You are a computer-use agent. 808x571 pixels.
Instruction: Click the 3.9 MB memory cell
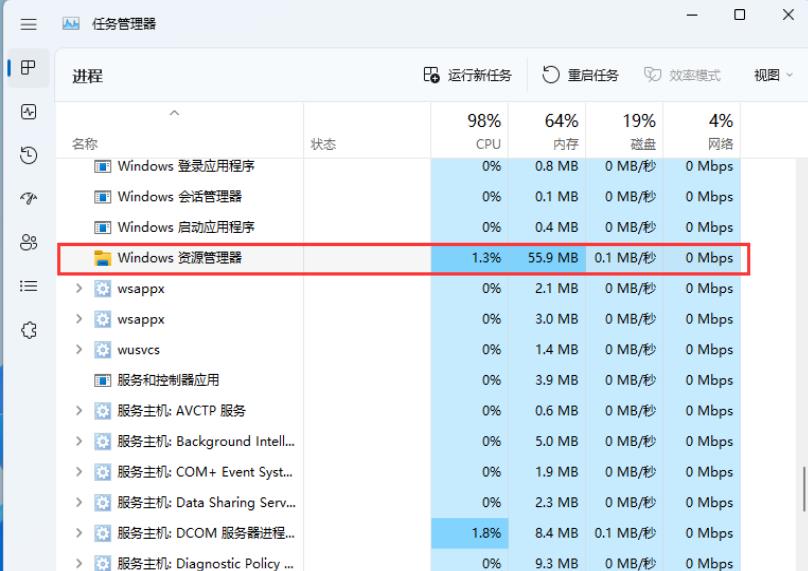(x=547, y=380)
